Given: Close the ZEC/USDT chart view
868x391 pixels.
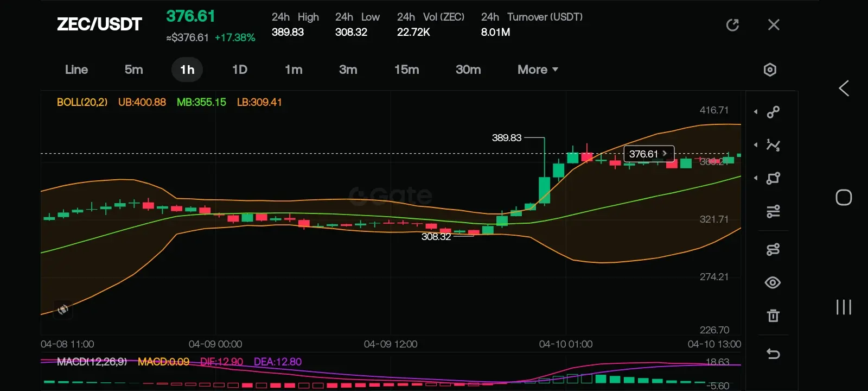Looking at the screenshot, I should tap(774, 25).
